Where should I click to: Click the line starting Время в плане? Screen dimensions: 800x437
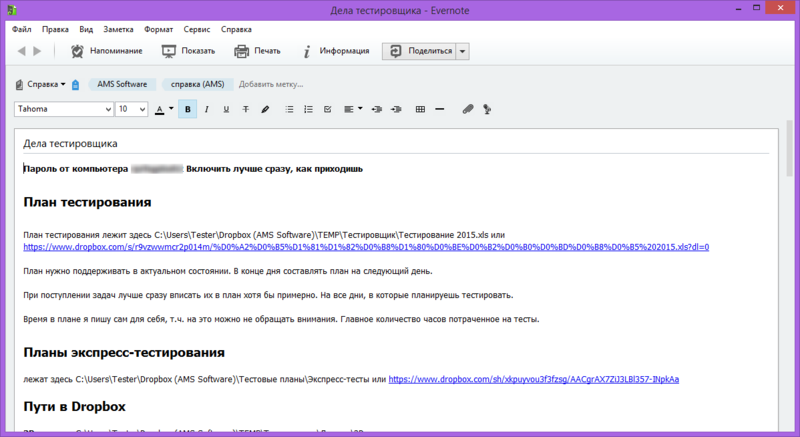click(281, 319)
